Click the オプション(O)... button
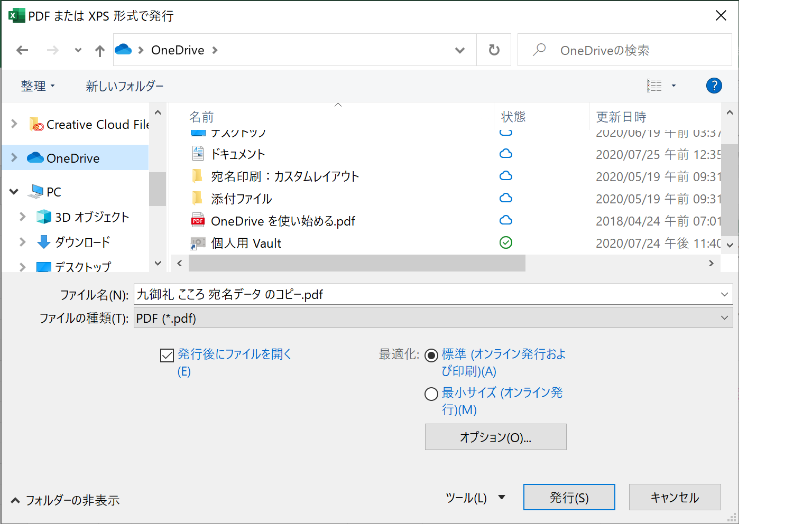 pos(495,437)
